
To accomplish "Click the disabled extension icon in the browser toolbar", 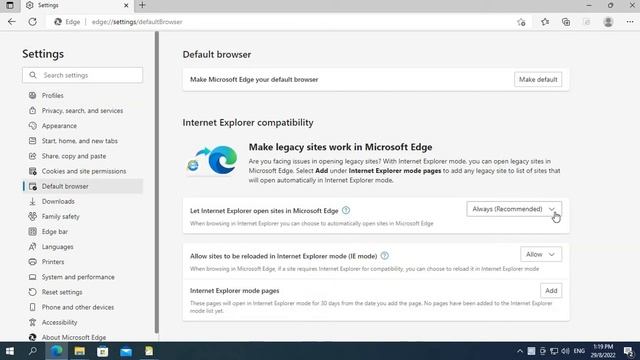I will (587, 22).
